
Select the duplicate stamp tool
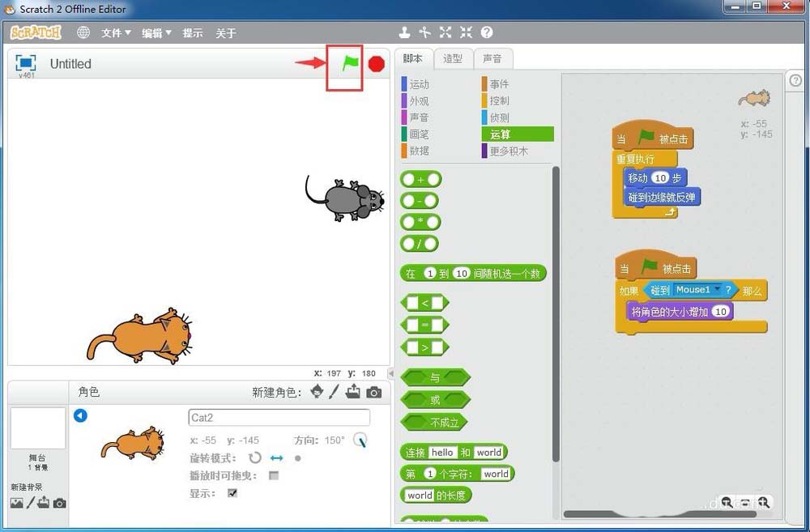[x=405, y=32]
